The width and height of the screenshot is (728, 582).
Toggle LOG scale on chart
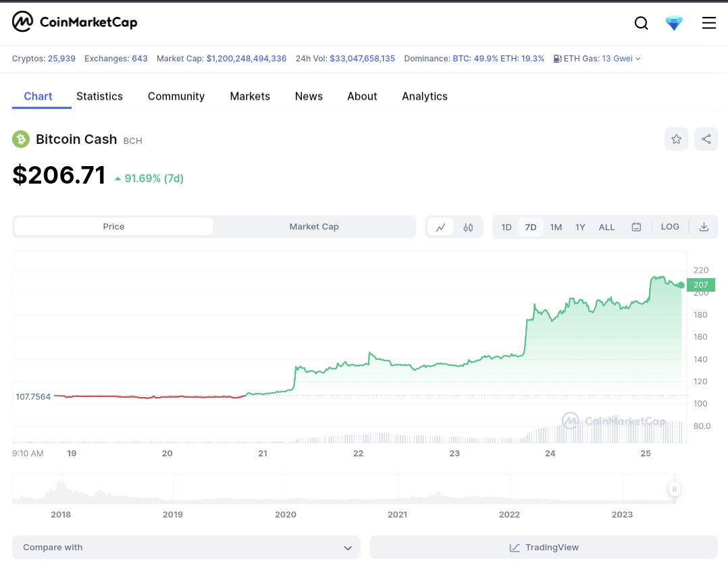(x=670, y=226)
